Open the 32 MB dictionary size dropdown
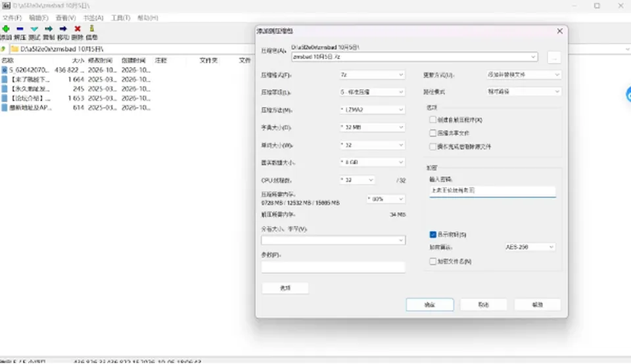This screenshot has width=631, height=364. (x=372, y=127)
